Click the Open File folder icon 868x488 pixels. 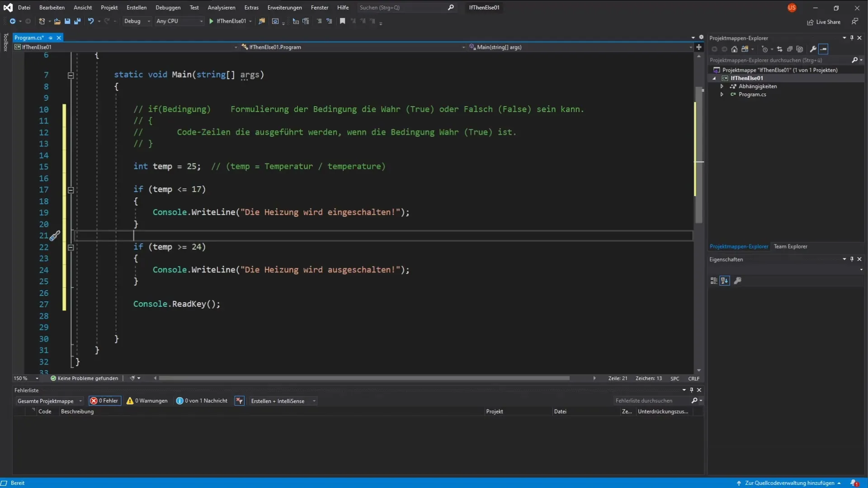tap(57, 21)
